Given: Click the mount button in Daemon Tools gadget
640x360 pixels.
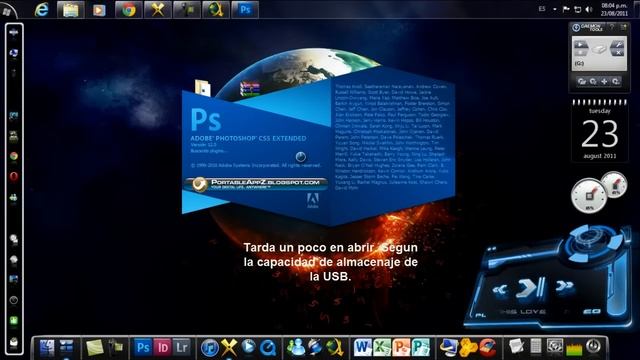Looking at the screenshot, I should tap(580, 44).
